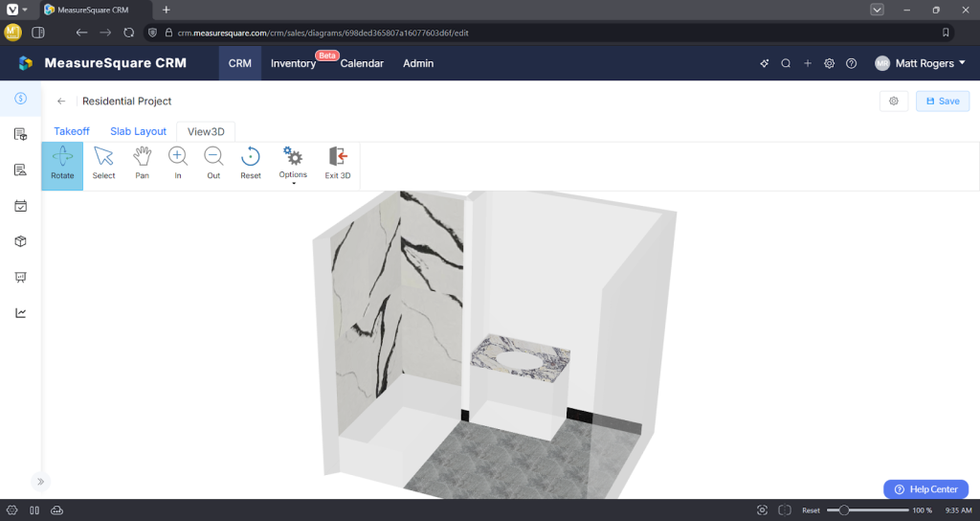Click the capture camera icon in status bar
The height and width of the screenshot is (521, 980).
pos(762,510)
